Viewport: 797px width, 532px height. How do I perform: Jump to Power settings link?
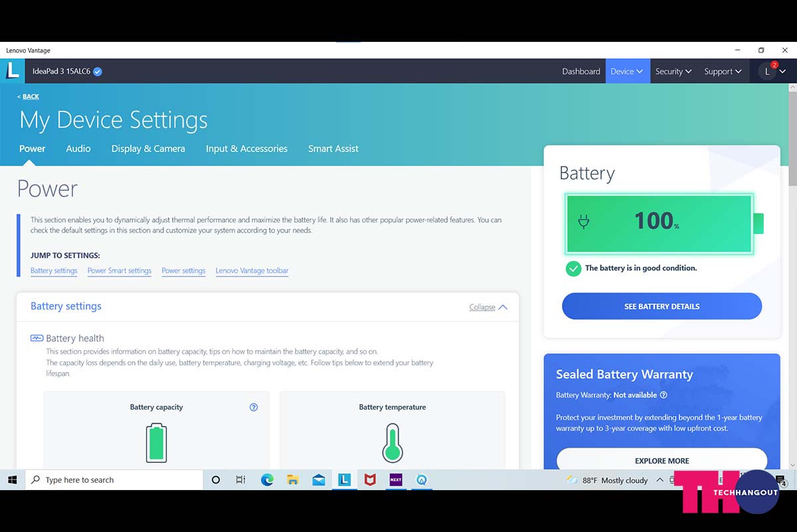(183, 271)
